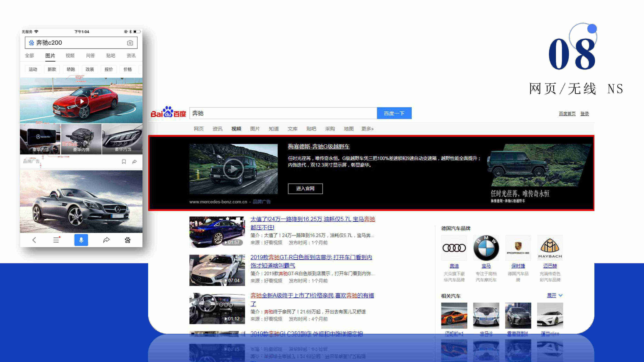Click the 进入官网 button in the ad
The image size is (644, 362).
[x=305, y=189]
